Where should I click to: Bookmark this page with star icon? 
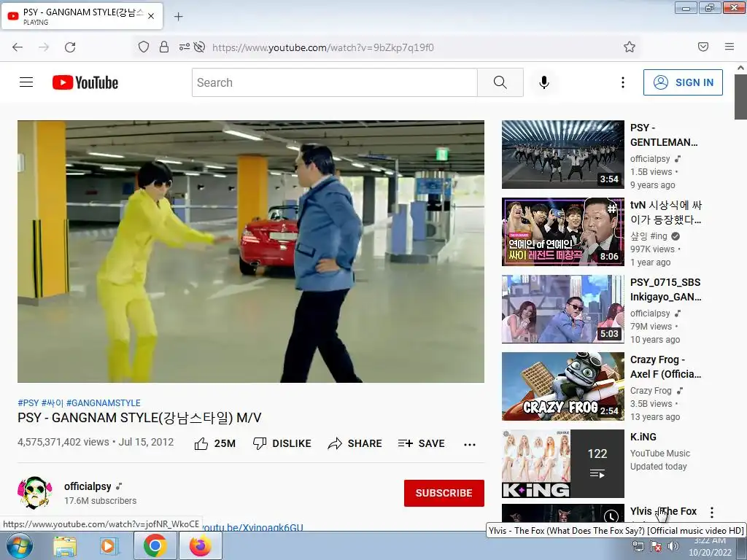[630, 47]
